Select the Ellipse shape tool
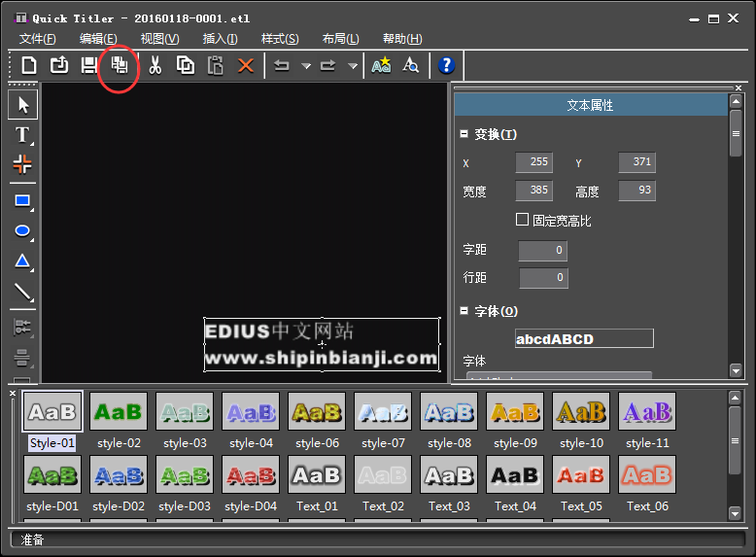 click(x=22, y=231)
